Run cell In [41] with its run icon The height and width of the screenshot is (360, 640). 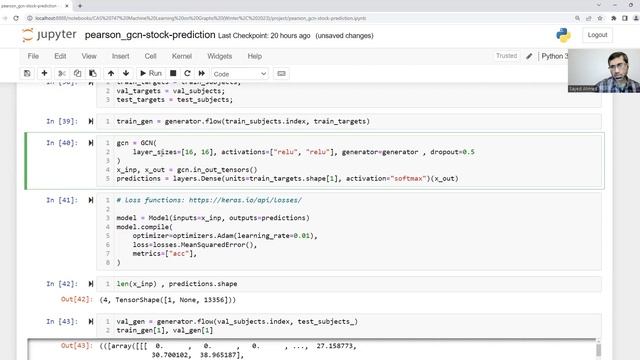[x=91, y=200]
